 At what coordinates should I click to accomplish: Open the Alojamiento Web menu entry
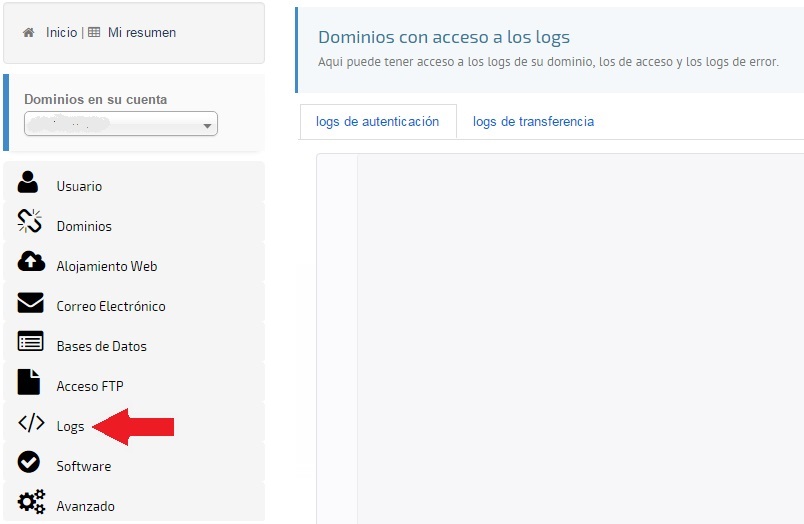point(106,267)
